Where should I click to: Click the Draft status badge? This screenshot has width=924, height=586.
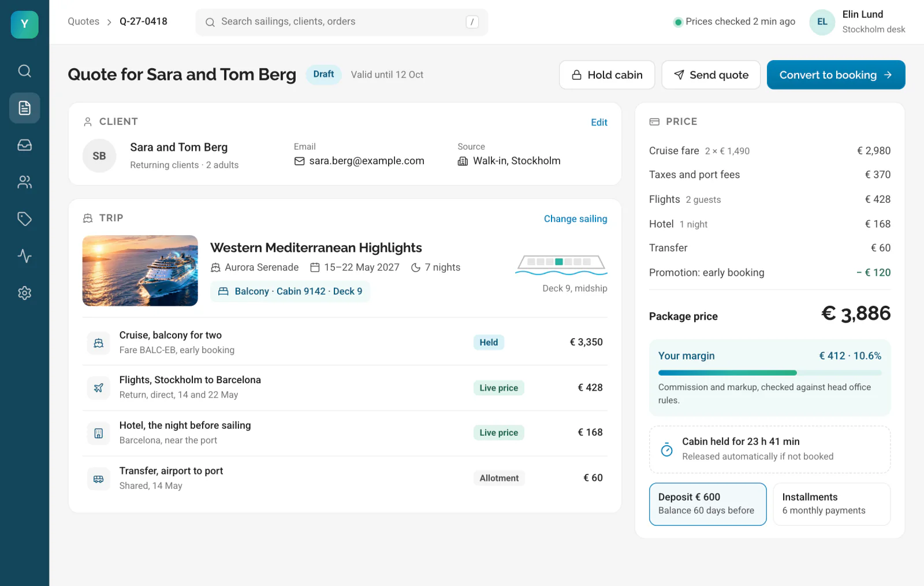click(323, 75)
